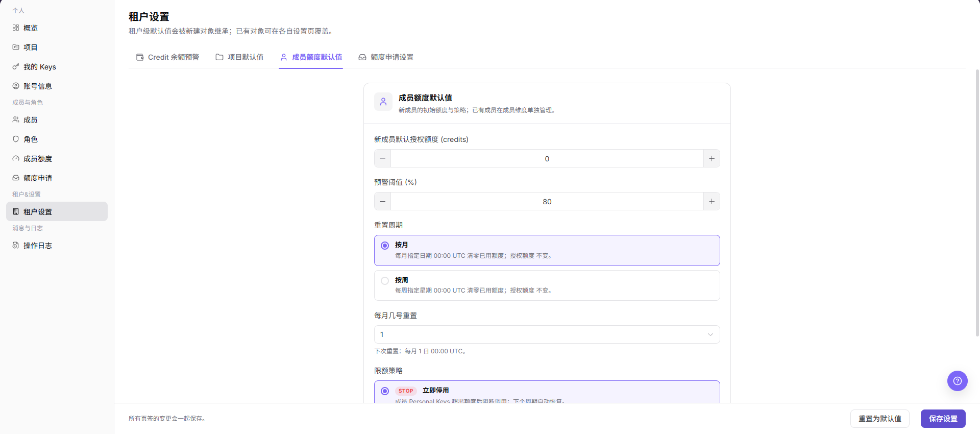This screenshot has width=980, height=434.
Task: Click the 新成员默认授权额度 input showing 0
Action: click(x=547, y=158)
